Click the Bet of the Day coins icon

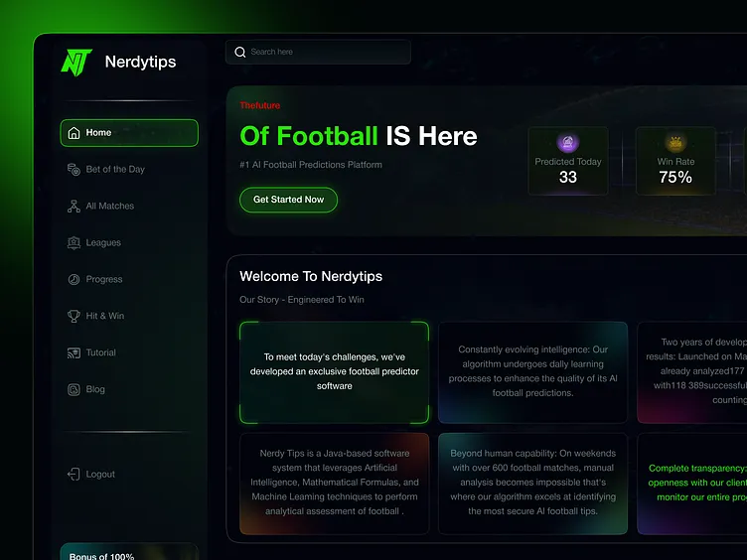click(74, 170)
